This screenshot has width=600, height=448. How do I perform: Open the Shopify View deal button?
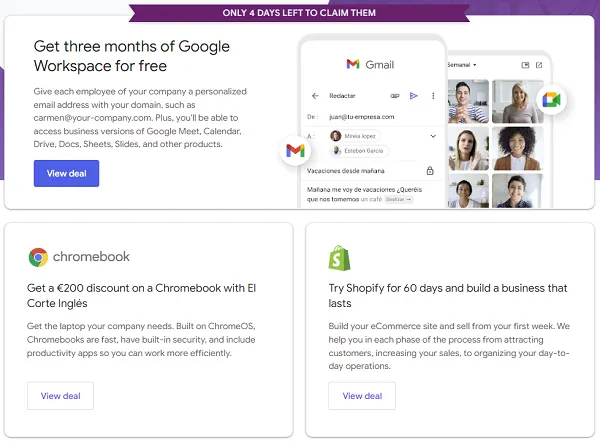point(362,396)
